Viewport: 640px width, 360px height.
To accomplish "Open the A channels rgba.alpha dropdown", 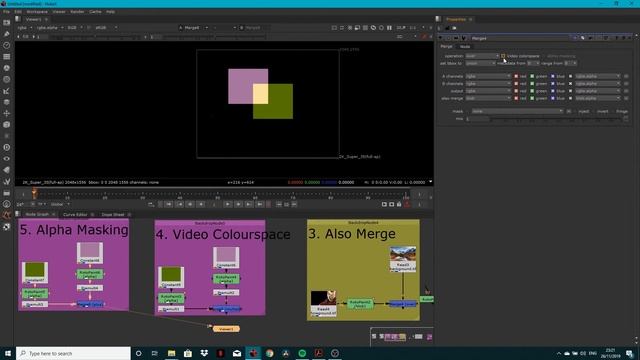I will (598, 76).
